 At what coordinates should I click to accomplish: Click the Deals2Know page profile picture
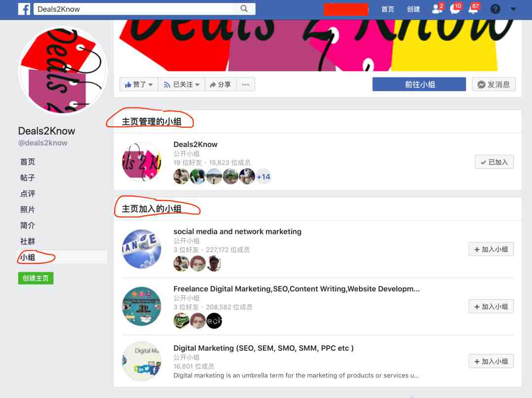click(x=63, y=71)
